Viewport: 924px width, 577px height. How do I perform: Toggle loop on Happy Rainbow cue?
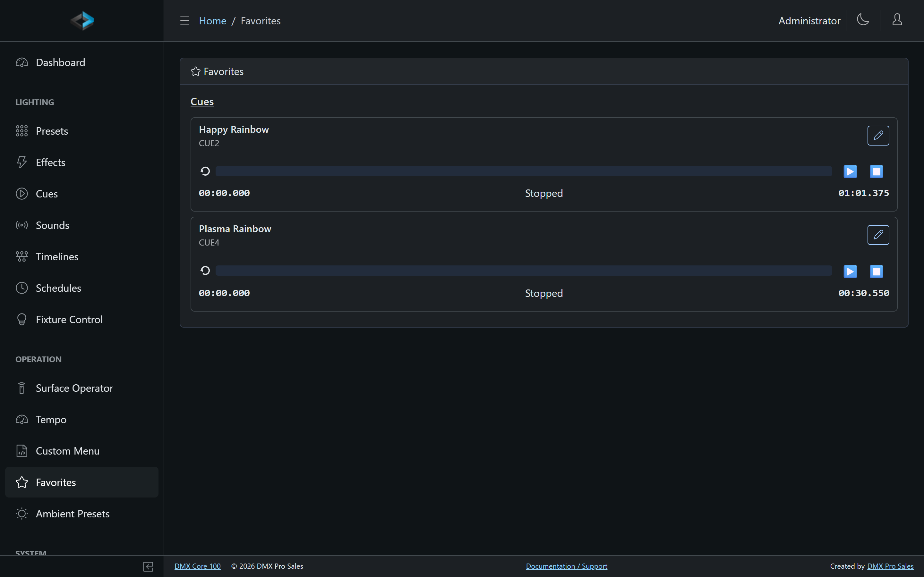[x=205, y=171]
